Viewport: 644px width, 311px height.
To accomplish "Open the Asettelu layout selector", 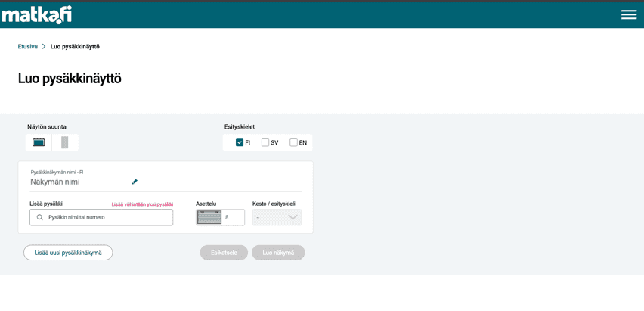I will point(220,217).
